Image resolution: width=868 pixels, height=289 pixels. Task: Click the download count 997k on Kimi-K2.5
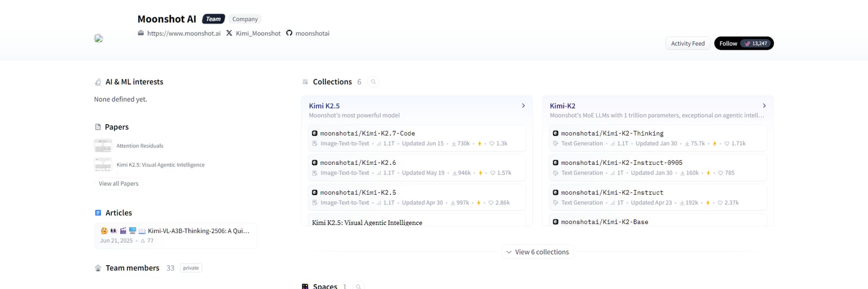(x=460, y=203)
